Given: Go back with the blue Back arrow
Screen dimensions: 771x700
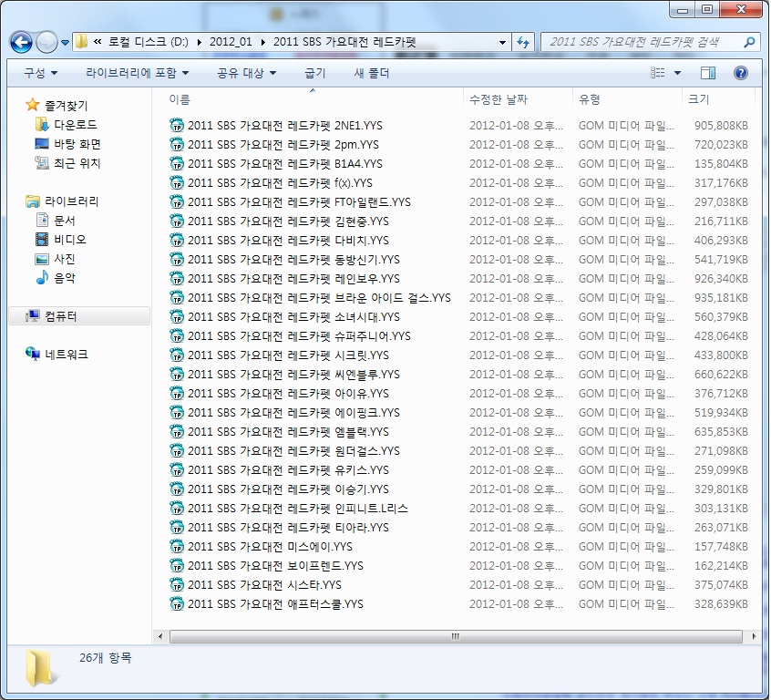Looking at the screenshot, I should (x=21, y=42).
